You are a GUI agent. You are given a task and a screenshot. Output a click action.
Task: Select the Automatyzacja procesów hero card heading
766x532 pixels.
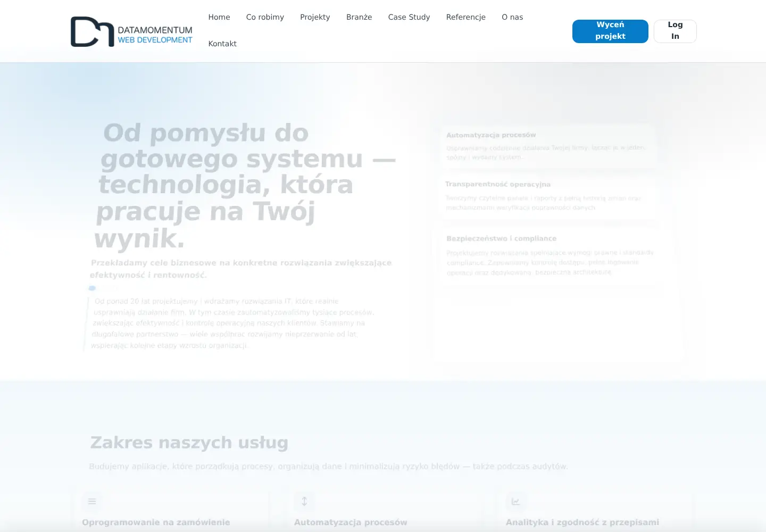pyautogui.click(x=491, y=135)
